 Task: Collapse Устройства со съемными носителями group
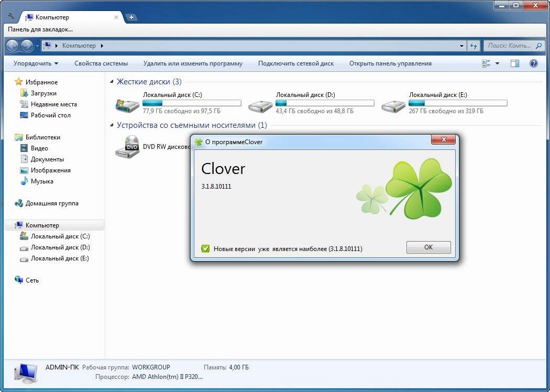[x=112, y=125]
